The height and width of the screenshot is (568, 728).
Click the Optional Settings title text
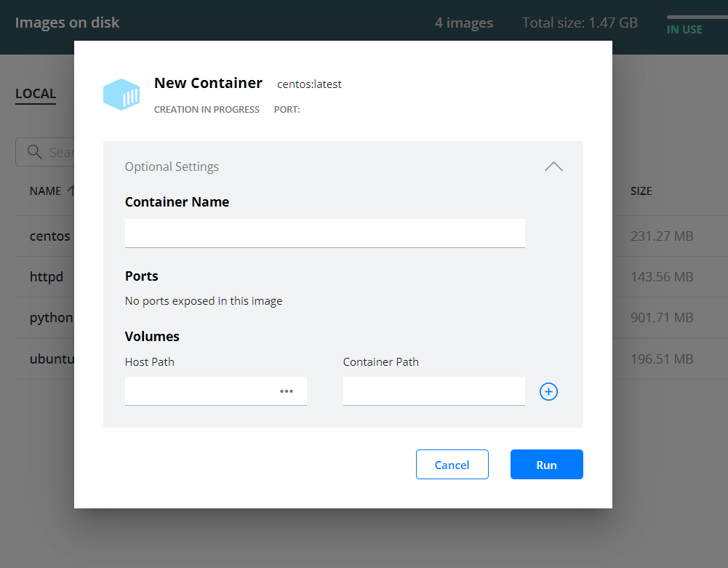[x=172, y=167]
